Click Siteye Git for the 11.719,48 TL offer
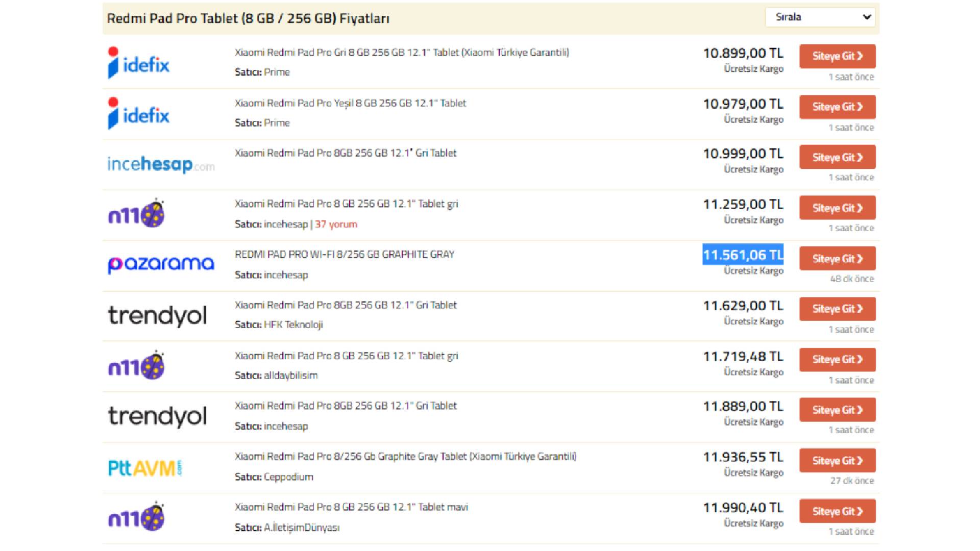Screen dimensions: 980x551 point(837,359)
